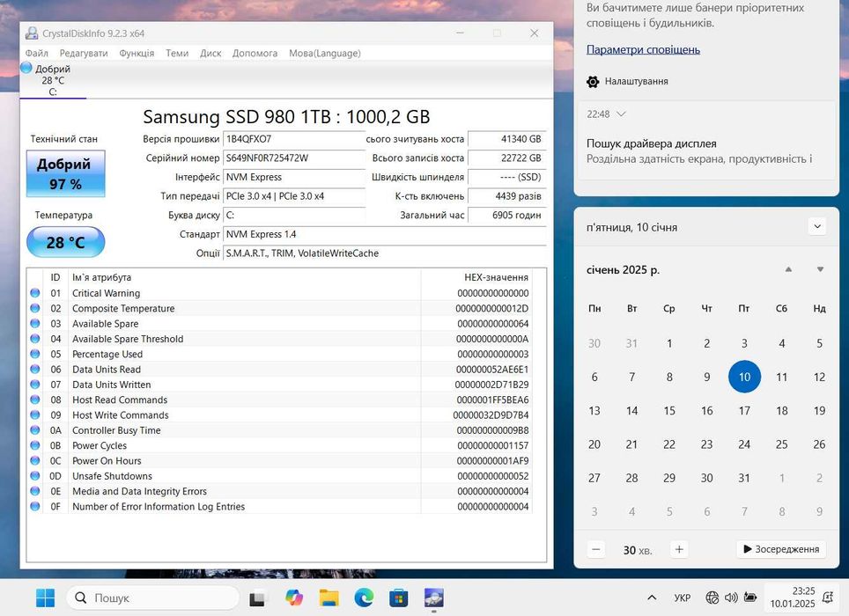Go to next month with down arrow
849x616 pixels.
click(x=820, y=269)
